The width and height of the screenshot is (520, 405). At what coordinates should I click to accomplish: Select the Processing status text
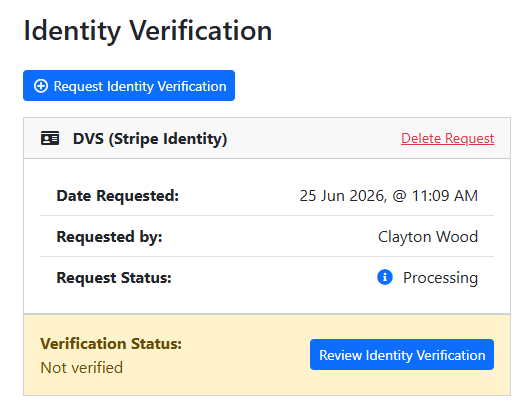pos(440,278)
